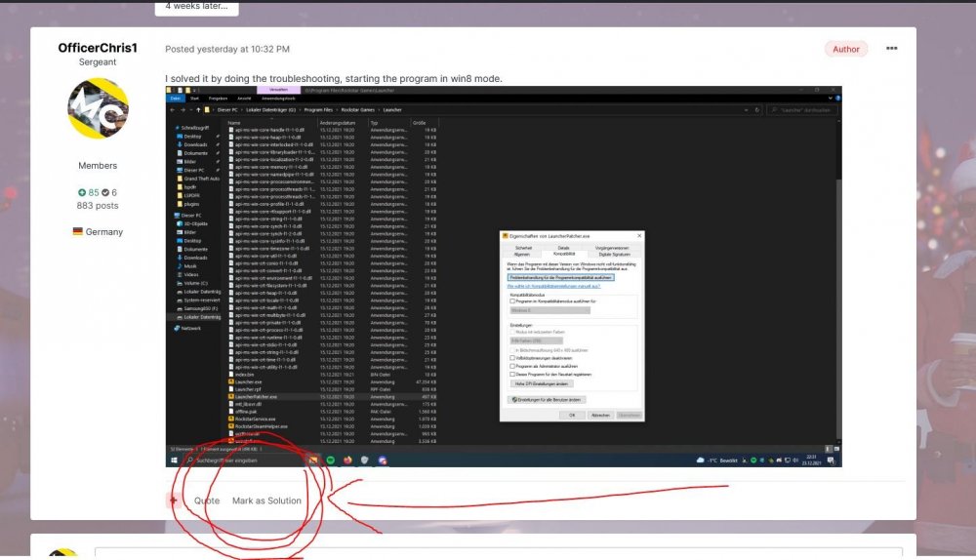Expand the Dieser PC tree node

pos(173,216)
